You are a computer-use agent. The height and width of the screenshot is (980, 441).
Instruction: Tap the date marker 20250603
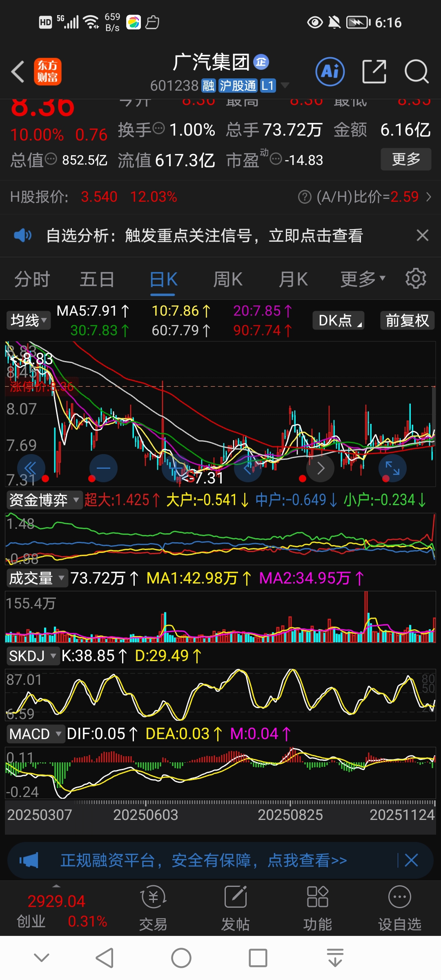click(146, 815)
